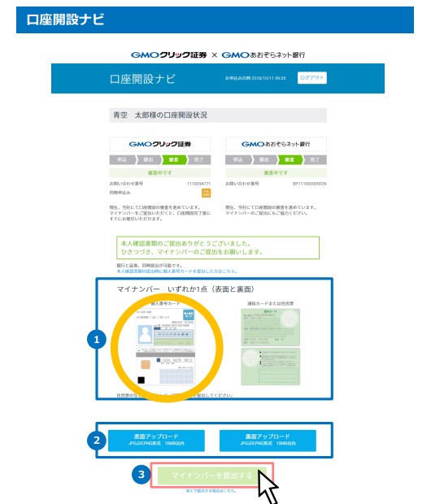Click the 裏面アップロード button
The width and height of the screenshot is (431, 504).
pos(268,441)
